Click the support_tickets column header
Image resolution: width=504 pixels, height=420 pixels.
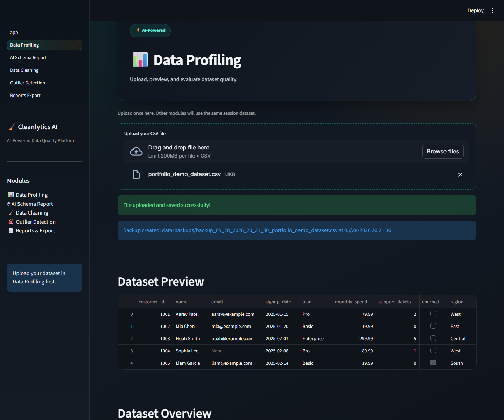click(398, 302)
